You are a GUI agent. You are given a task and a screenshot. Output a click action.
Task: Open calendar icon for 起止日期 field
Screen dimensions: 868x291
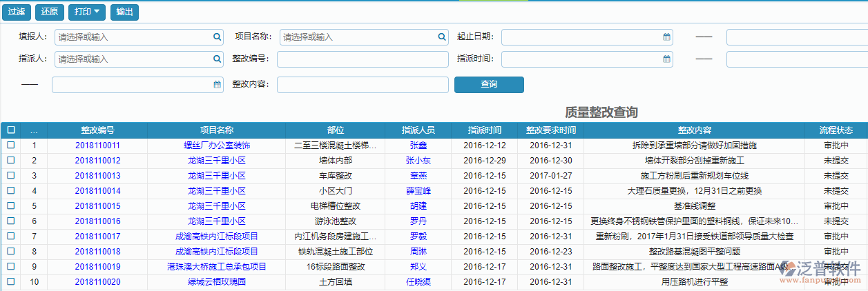pos(666,37)
